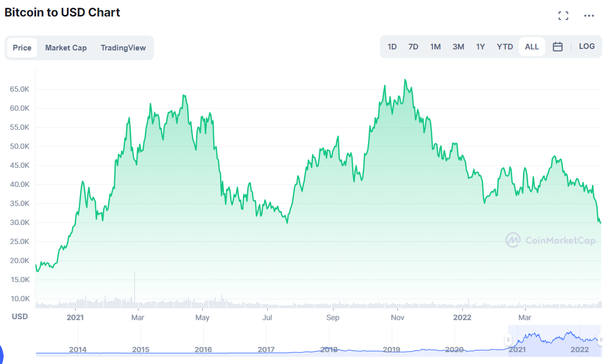
Task: Open the calendar date range picker
Action: point(557,47)
